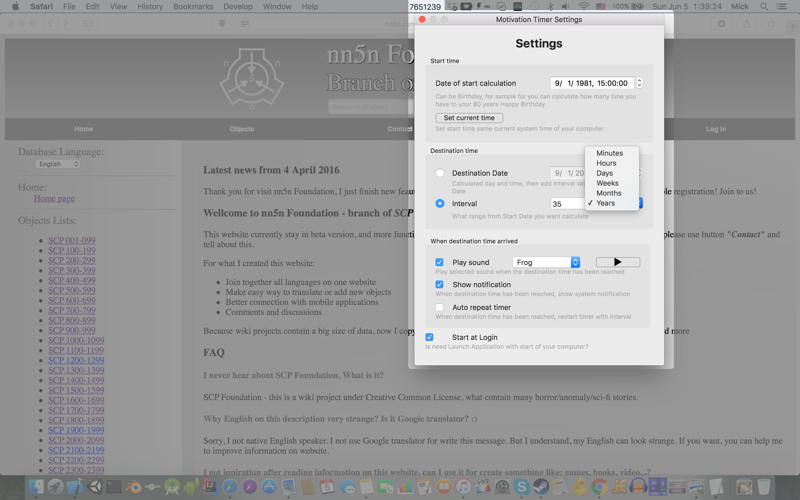Open IntelliJ IDEA icon in Dock

(x=211, y=487)
